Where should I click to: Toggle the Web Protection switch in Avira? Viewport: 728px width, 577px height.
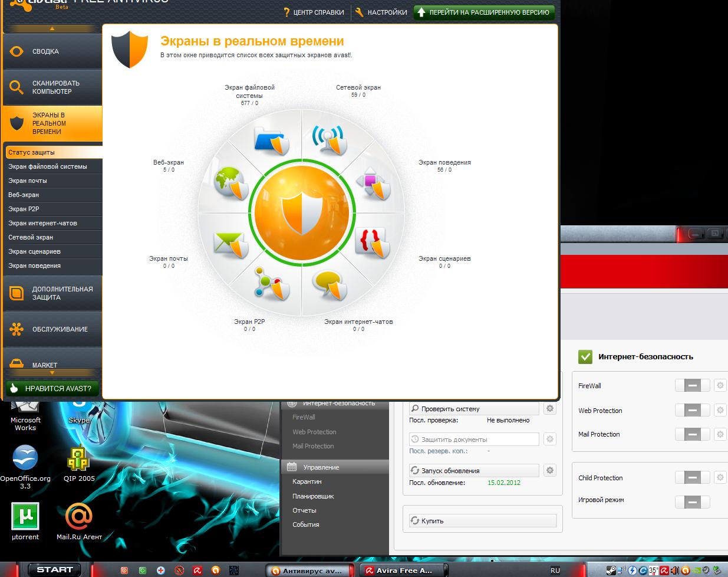click(x=692, y=410)
